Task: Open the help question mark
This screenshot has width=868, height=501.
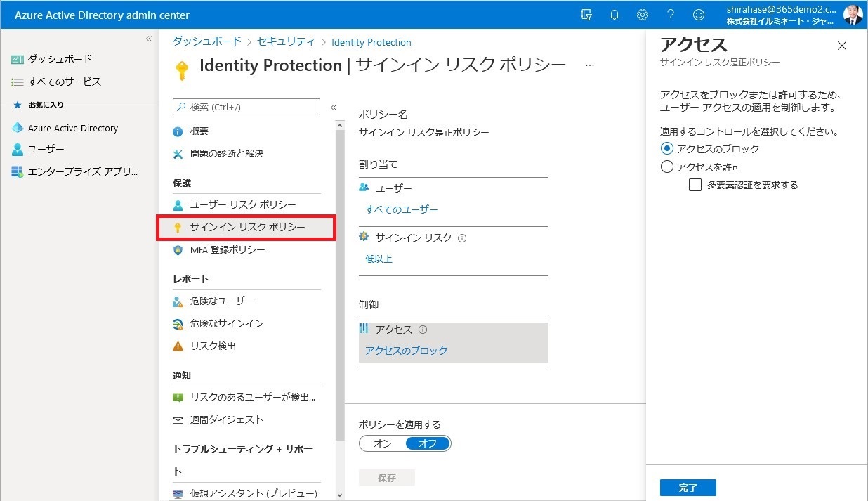Action: [671, 15]
